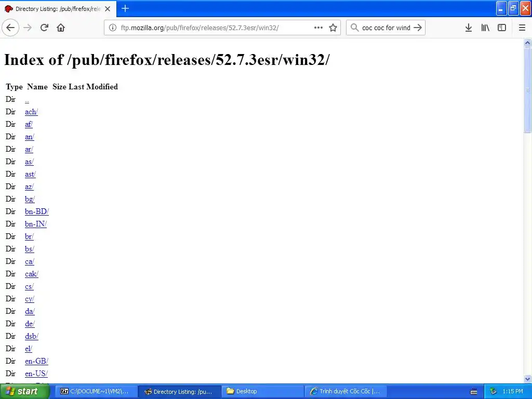Open the Downloads panel

click(469, 28)
